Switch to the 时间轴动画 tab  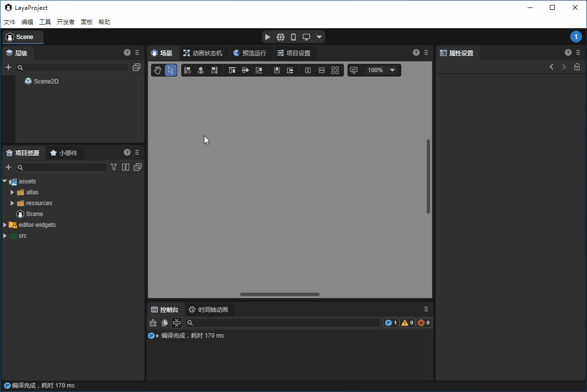pos(209,310)
